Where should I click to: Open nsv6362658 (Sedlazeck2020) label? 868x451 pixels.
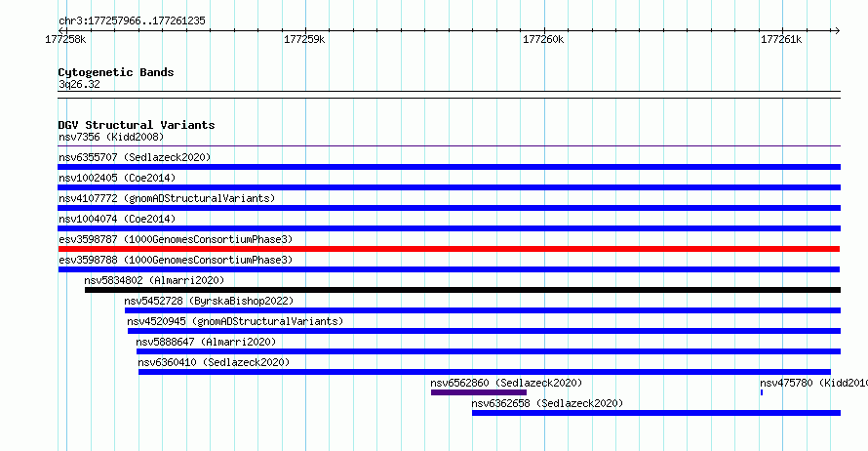[547, 403]
